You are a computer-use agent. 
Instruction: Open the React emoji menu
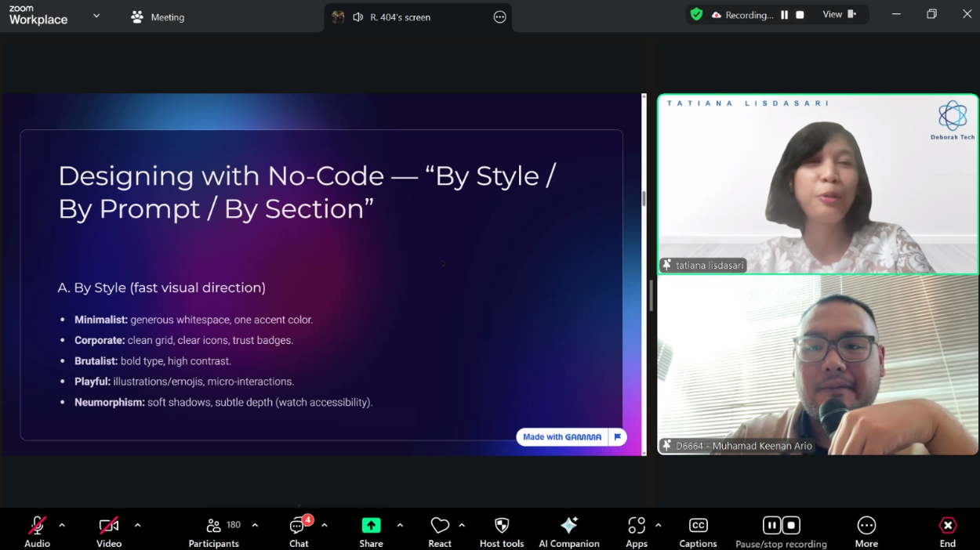(440, 526)
